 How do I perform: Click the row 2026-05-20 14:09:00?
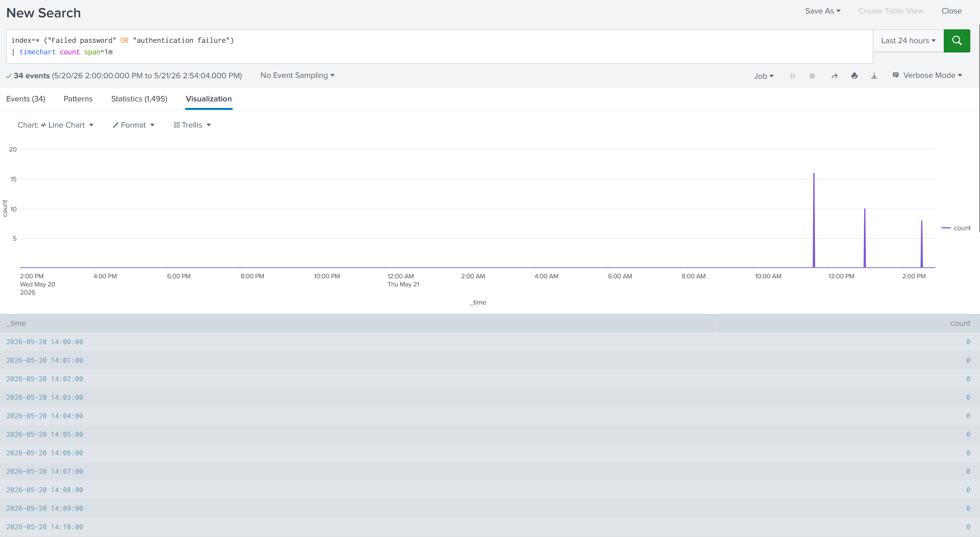coord(490,508)
